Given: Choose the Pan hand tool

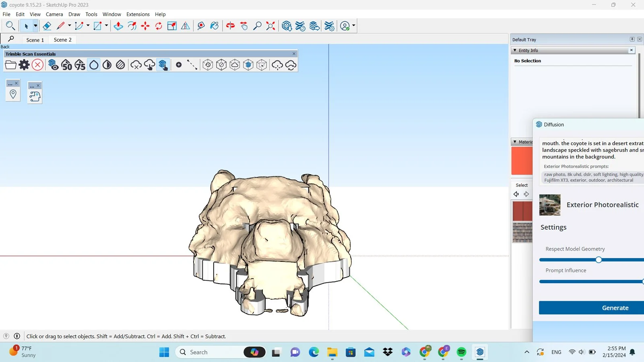Looking at the screenshot, I should click(244, 26).
